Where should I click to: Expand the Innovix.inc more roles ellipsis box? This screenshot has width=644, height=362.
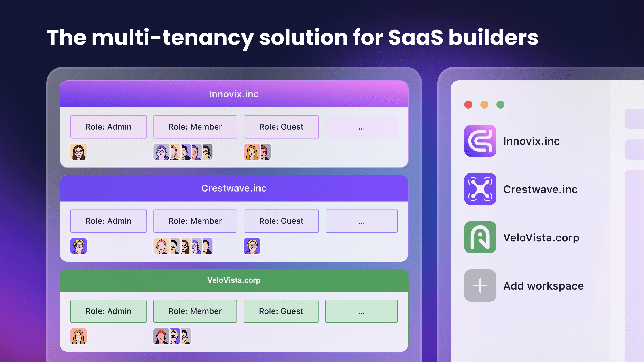tap(361, 127)
